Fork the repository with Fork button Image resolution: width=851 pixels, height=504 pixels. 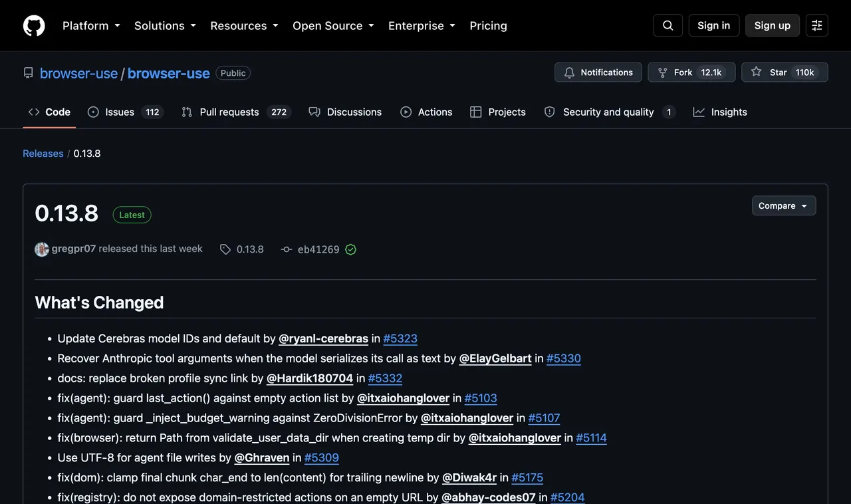(x=691, y=72)
